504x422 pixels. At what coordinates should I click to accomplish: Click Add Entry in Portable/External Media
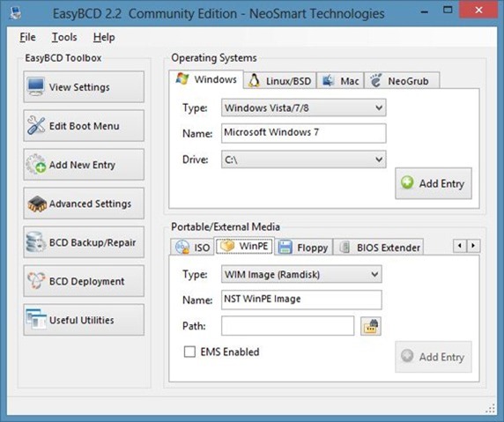[434, 357]
